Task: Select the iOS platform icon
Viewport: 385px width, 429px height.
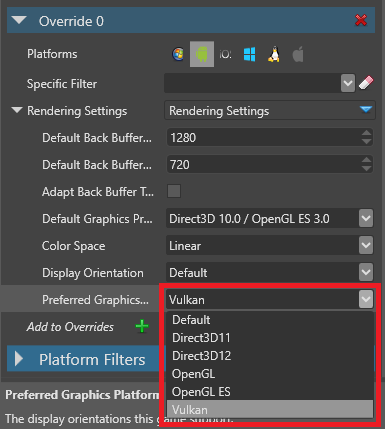Action: [225, 54]
